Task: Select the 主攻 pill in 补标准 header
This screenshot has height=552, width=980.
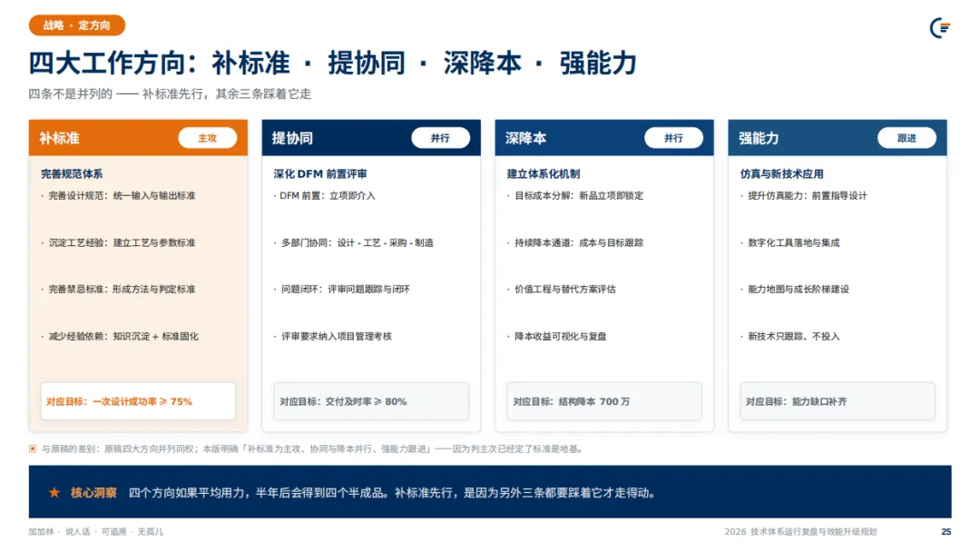Action: (x=208, y=138)
